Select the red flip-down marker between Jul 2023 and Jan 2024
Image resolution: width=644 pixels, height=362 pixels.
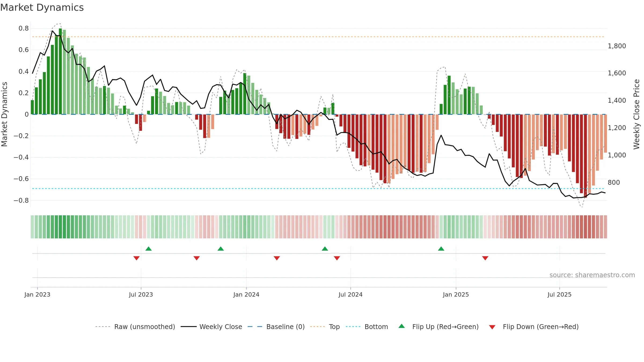pyautogui.click(x=197, y=258)
